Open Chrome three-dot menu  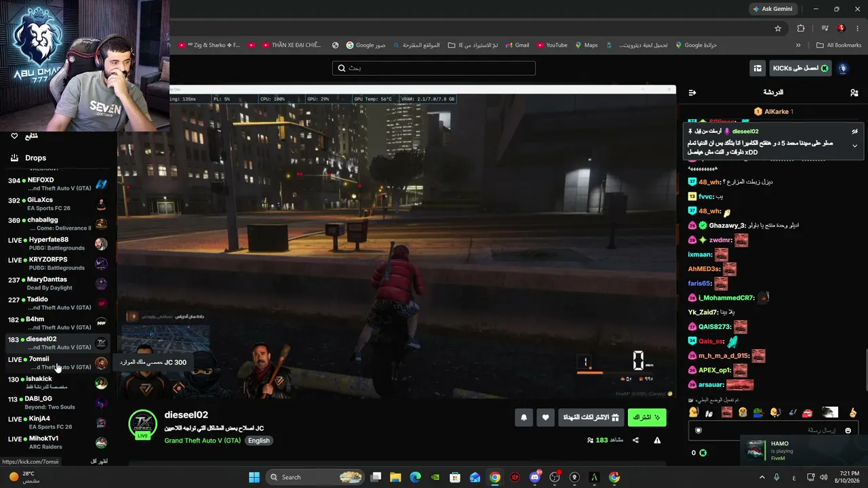pos(859,28)
